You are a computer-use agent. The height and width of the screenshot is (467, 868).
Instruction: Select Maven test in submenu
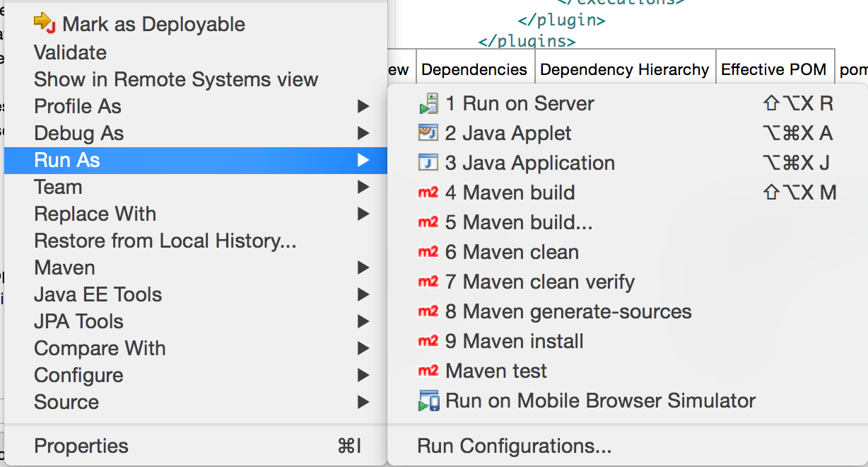pyautogui.click(x=628, y=371)
